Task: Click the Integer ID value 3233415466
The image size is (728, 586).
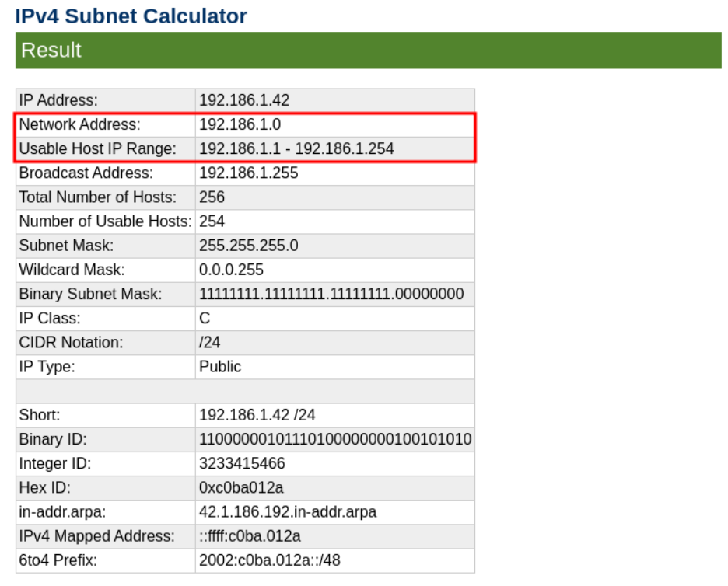Action: [242, 463]
